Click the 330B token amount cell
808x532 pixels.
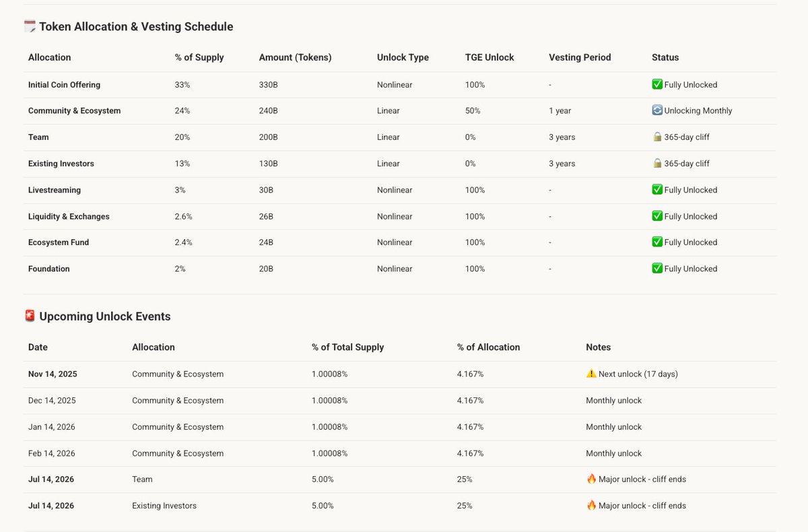[268, 85]
